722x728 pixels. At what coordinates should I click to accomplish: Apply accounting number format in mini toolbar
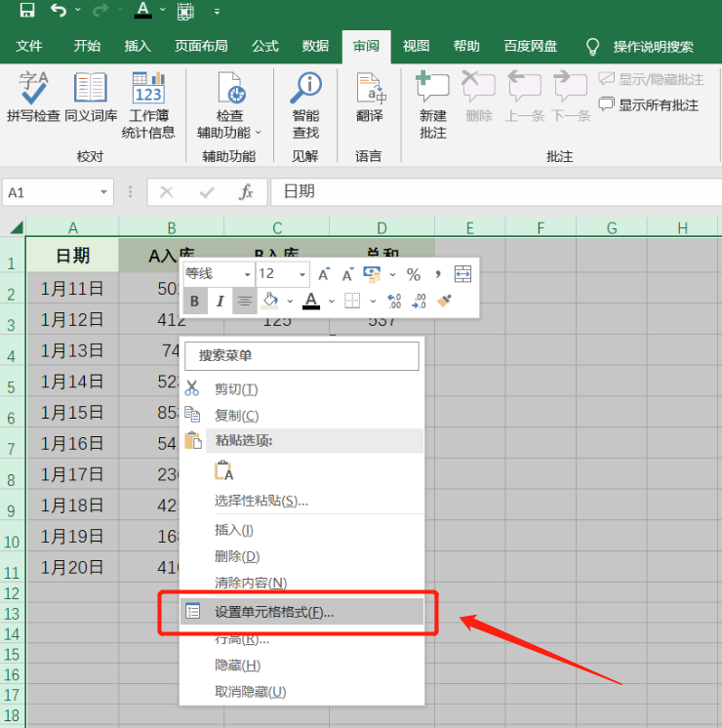point(373,274)
